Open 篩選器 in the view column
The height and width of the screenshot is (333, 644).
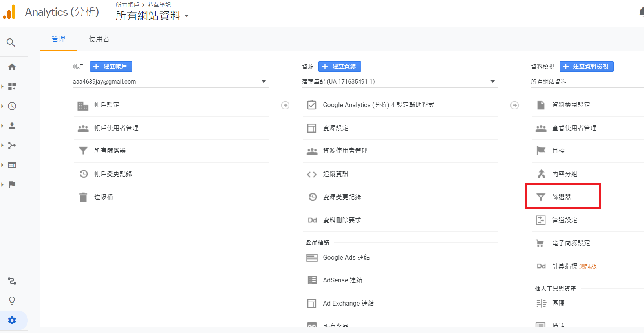(562, 197)
